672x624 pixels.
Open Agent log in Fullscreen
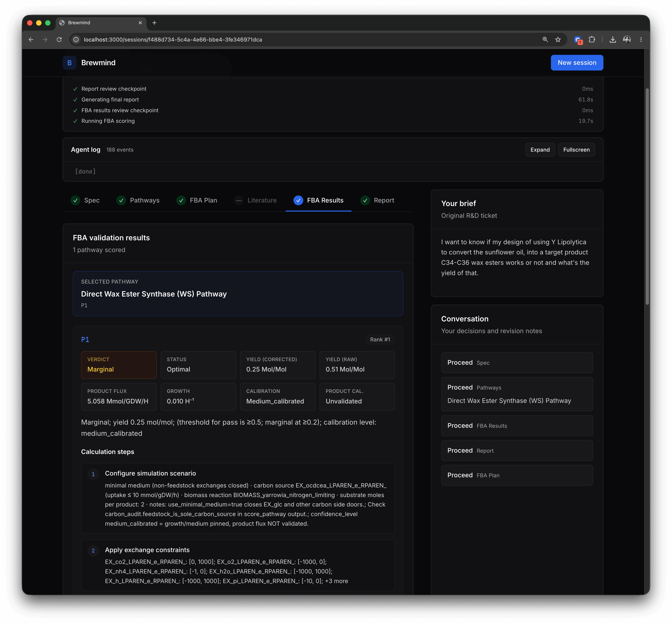576,150
